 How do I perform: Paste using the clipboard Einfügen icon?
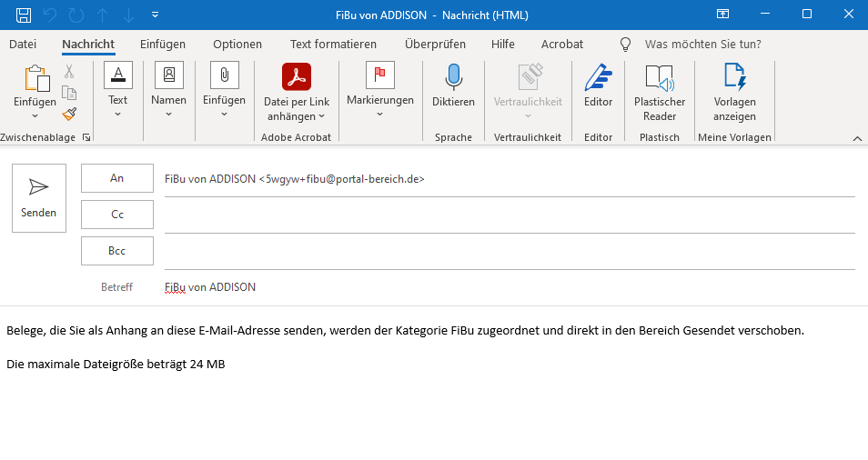tap(35, 78)
